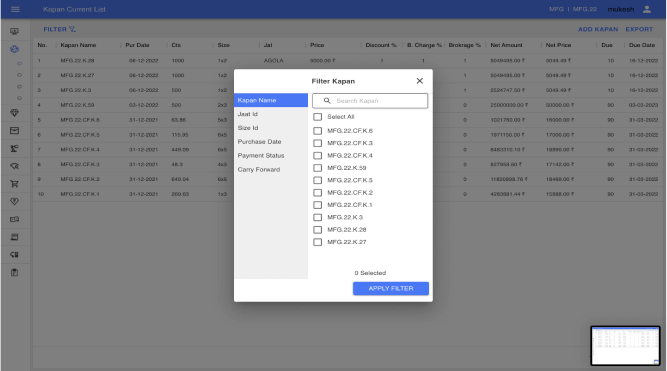Open the page thumbnail preview in corner

pyautogui.click(x=625, y=345)
